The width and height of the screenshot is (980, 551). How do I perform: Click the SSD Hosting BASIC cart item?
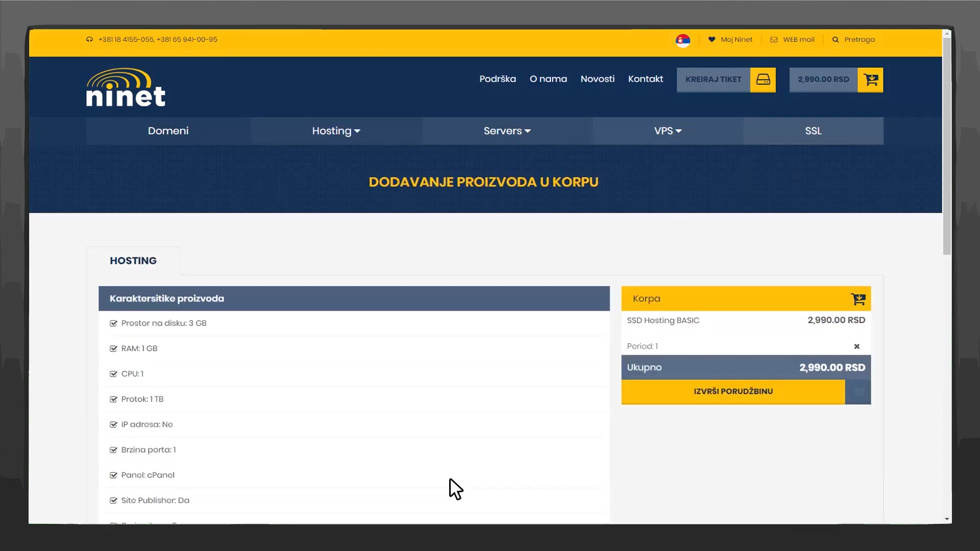(663, 320)
